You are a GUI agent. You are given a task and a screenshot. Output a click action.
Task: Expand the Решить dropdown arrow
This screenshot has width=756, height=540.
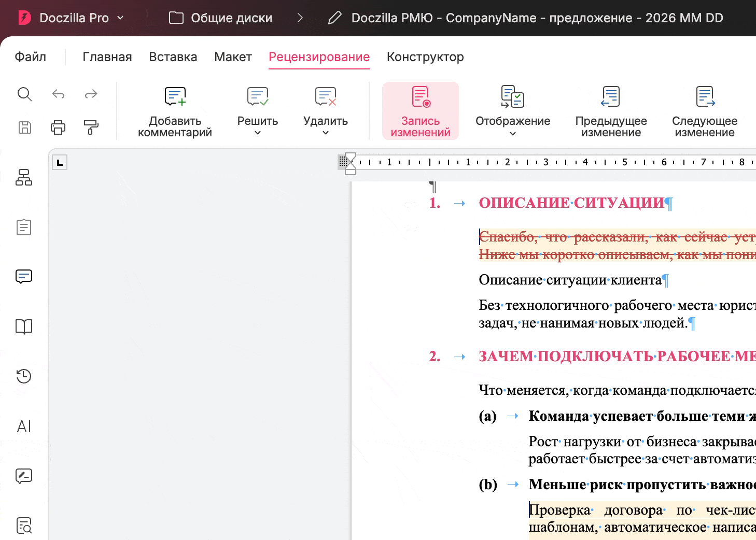click(258, 133)
